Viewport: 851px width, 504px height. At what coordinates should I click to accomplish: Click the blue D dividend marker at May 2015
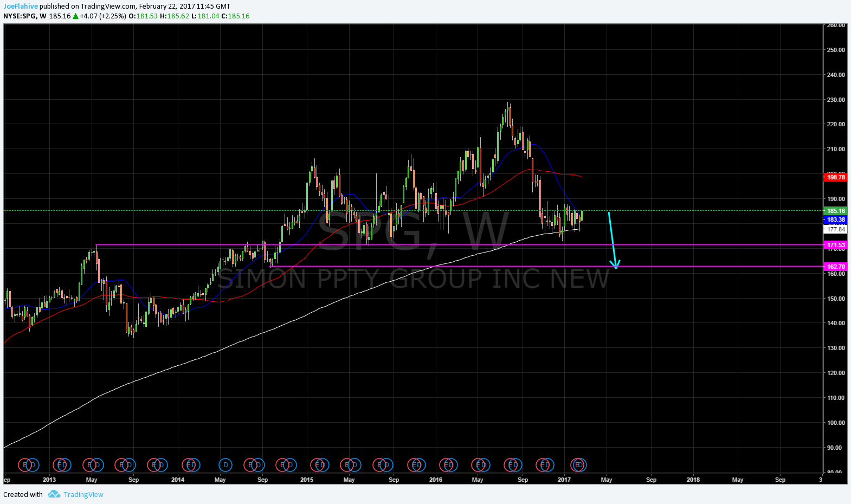354,465
